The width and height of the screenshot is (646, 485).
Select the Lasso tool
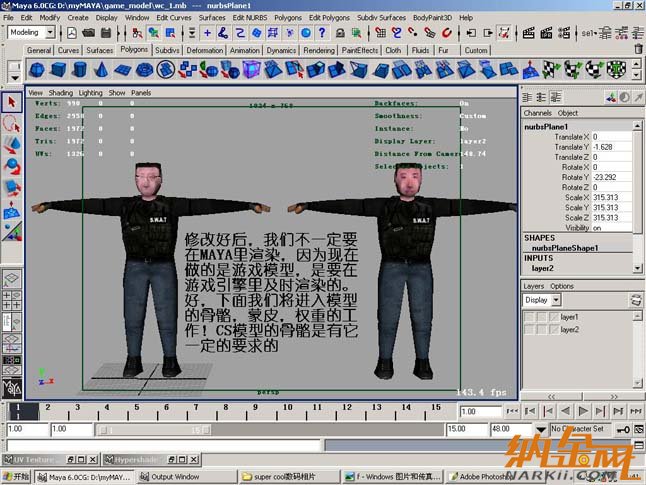[12, 124]
